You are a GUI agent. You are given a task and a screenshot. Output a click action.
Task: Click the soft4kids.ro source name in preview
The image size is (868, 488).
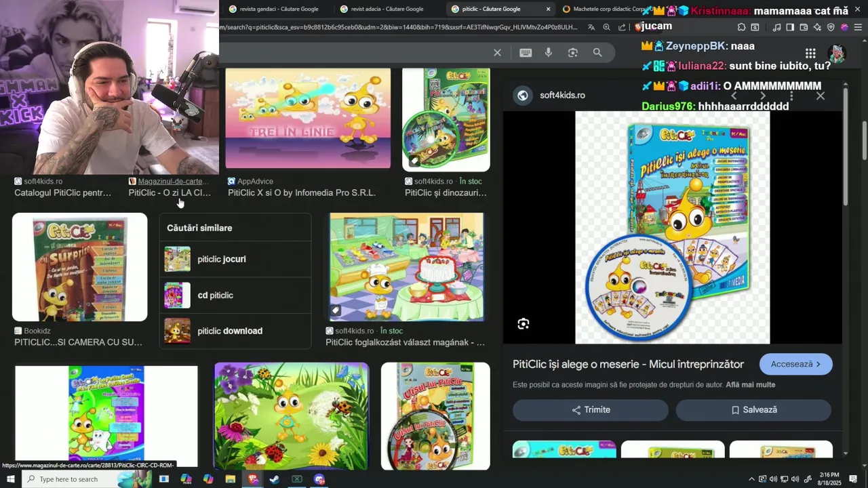click(562, 95)
